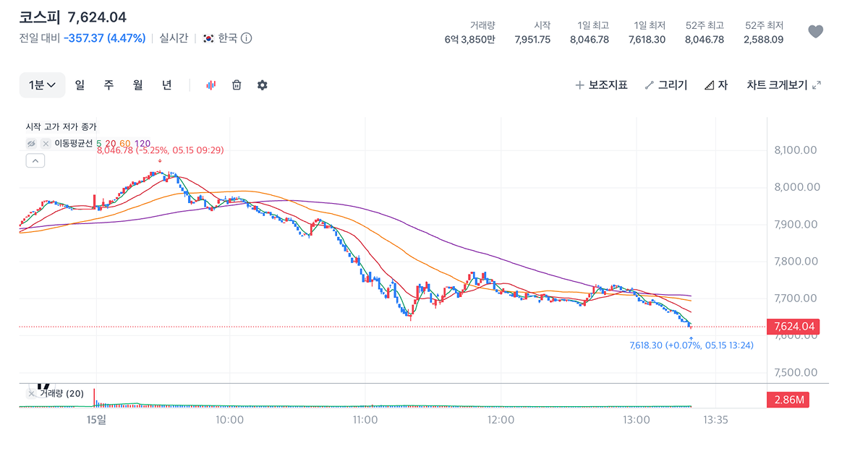Click the 12:00 time axis label
This screenshot has height=456, width=868.
pyautogui.click(x=501, y=419)
